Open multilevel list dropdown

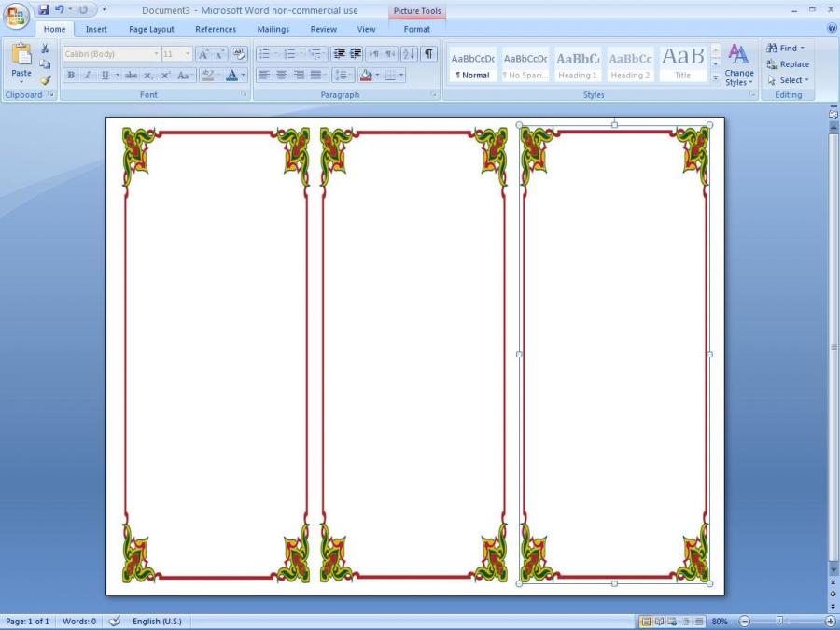(325, 53)
